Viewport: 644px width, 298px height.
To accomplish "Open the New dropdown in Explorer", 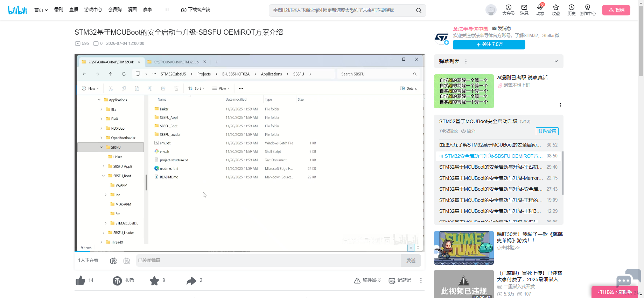I will 90,88.
